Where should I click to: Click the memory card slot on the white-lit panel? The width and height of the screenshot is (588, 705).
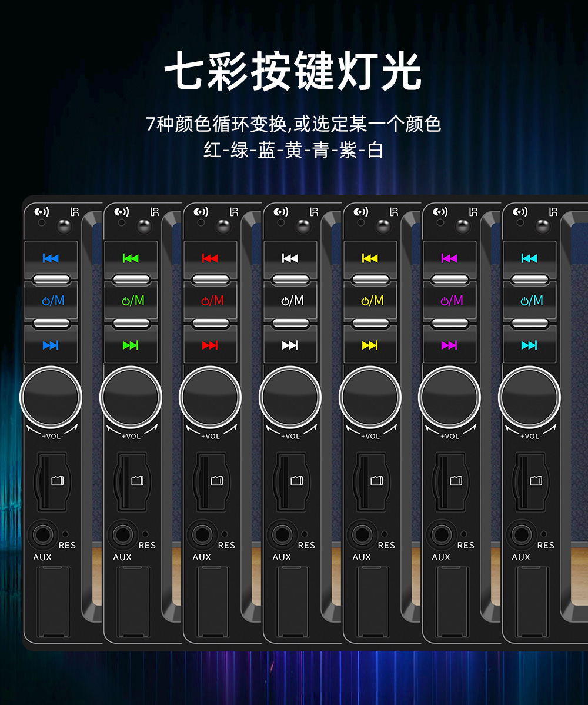[x=290, y=481]
